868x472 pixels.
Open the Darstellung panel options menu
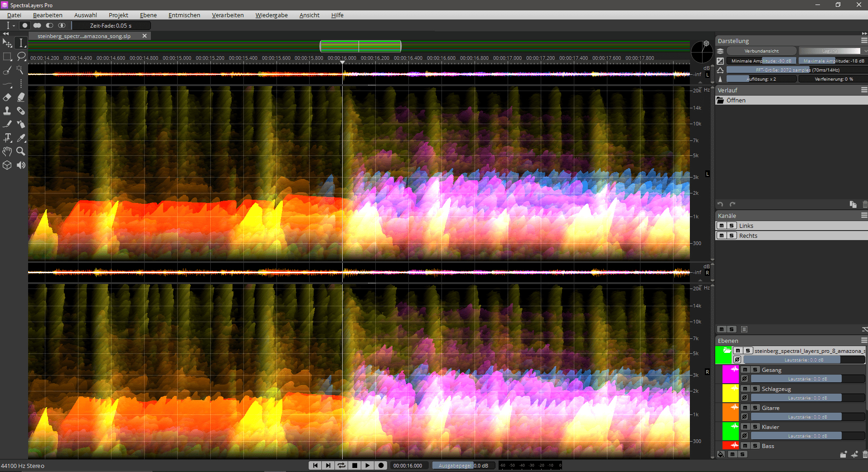click(864, 41)
